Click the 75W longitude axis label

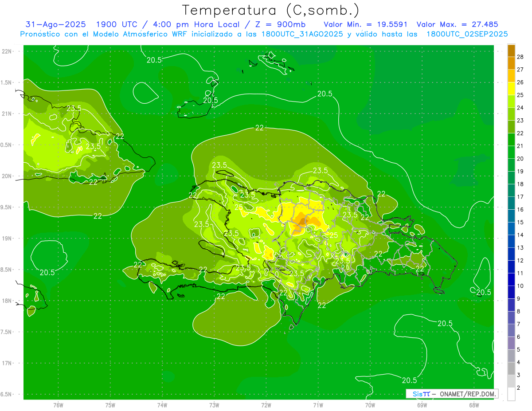pyautogui.click(x=110, y=405)
